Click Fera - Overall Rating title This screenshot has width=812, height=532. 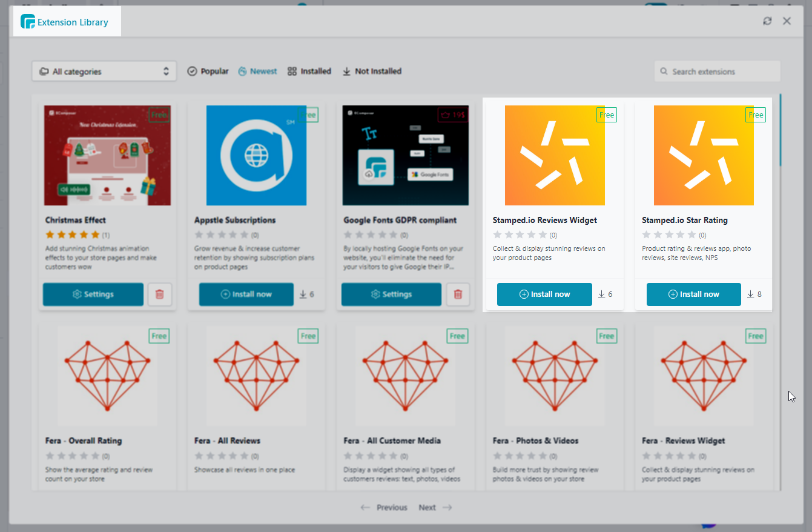click(x=84, y=441)
